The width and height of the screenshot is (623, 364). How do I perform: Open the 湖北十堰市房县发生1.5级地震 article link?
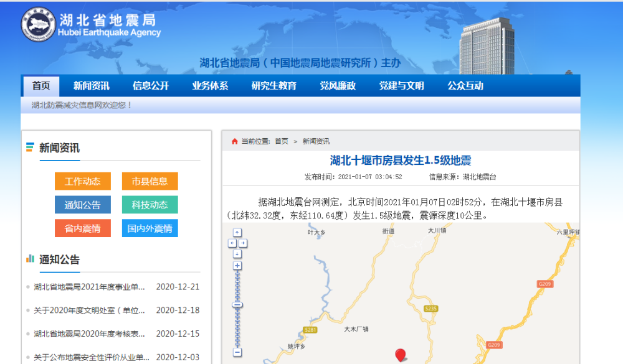click(401, 159)
